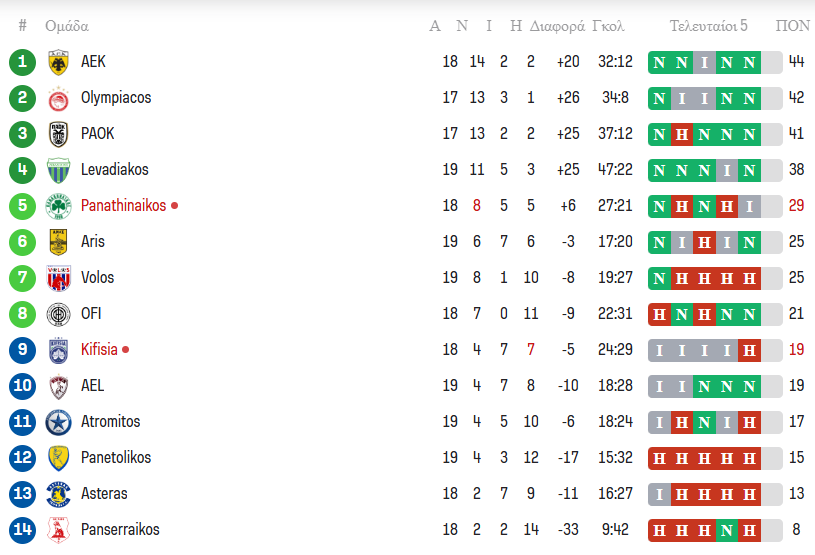Screen dimensions: 815x555
Task: Select the OFI team name
Action: [91, 314]
